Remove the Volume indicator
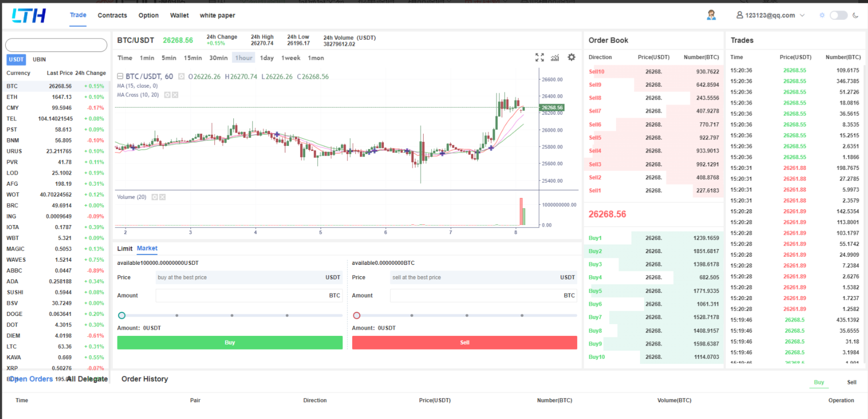 click(163, 197)
